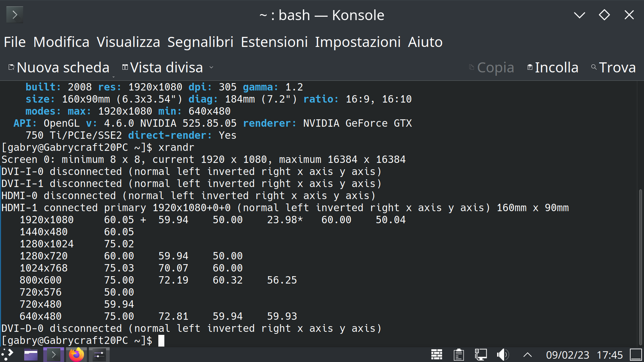Click Nuova scheda to open a new tab
Screen dimensions: 644x362
coord(59,67)
